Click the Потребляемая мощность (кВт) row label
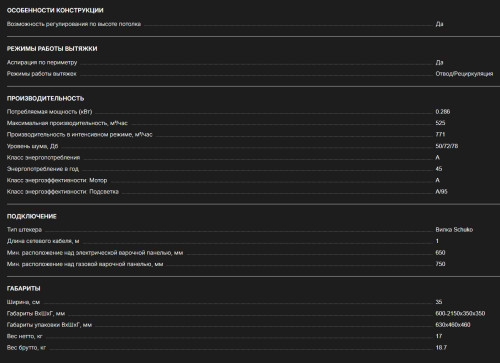This screenshot has width=500, height=363. pos(49,112)
